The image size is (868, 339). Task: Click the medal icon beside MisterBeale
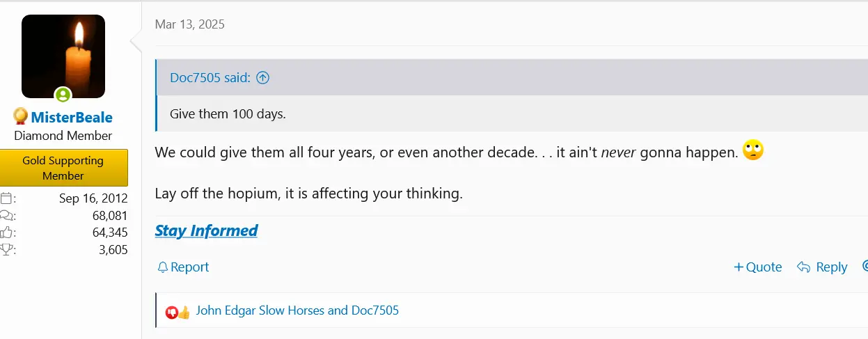point(20,116)
